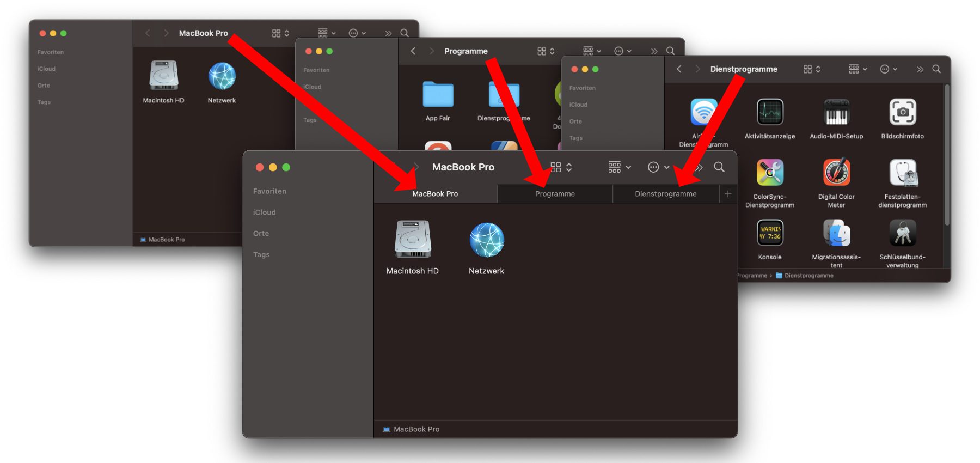Open ColorSync-Dienstprogramm icon
This screenshot has width=980, height=463.
tap(769, 173)
